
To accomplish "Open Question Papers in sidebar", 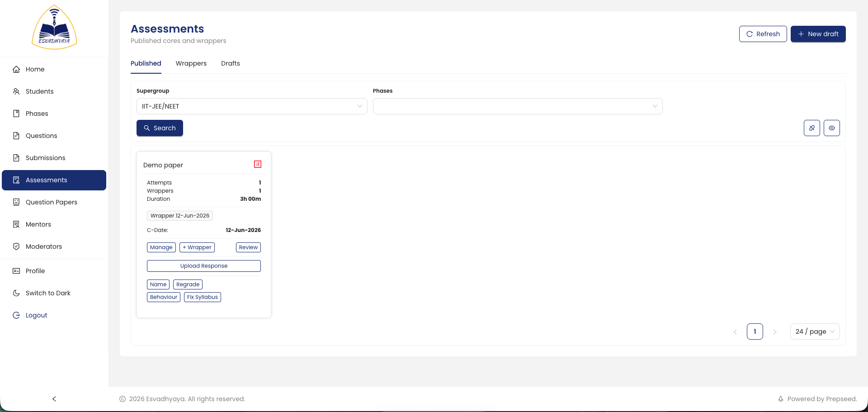I will (54, 202).
